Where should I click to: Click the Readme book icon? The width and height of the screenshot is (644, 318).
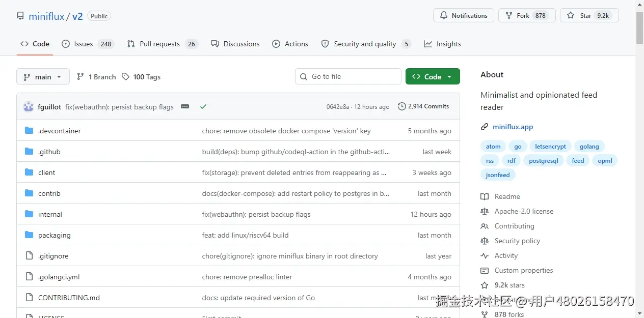485,196
